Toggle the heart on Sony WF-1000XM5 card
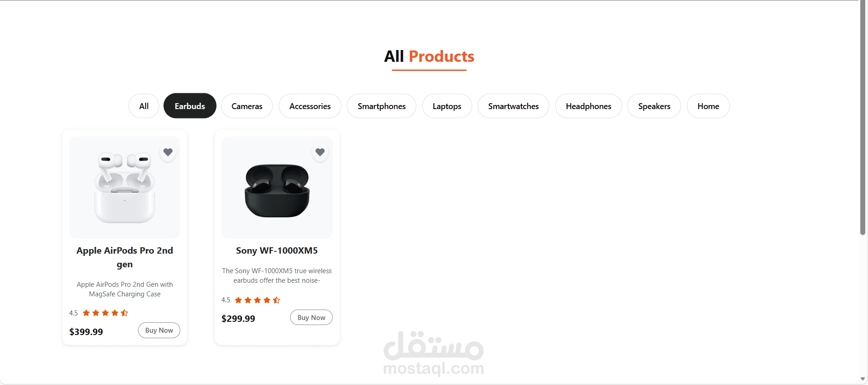 (320, 152)
